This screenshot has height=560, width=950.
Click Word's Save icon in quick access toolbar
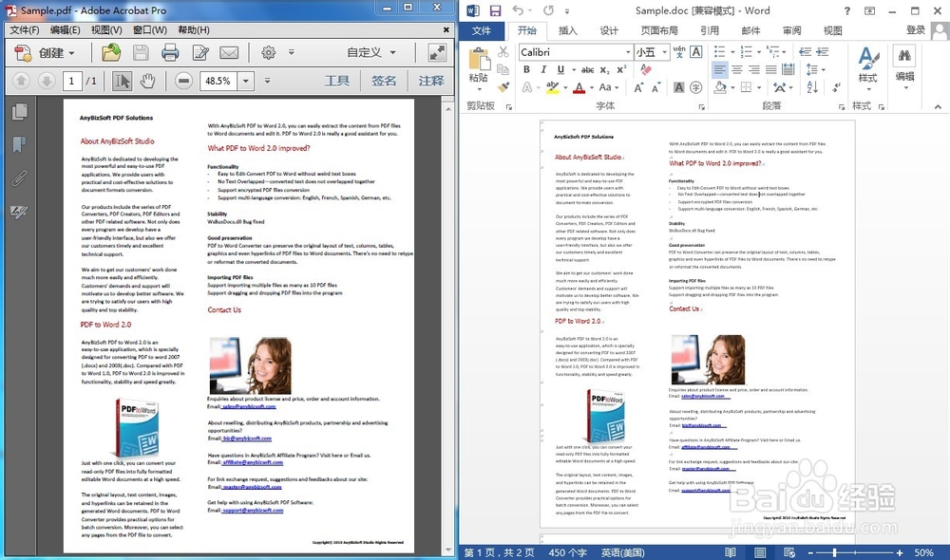496,10
